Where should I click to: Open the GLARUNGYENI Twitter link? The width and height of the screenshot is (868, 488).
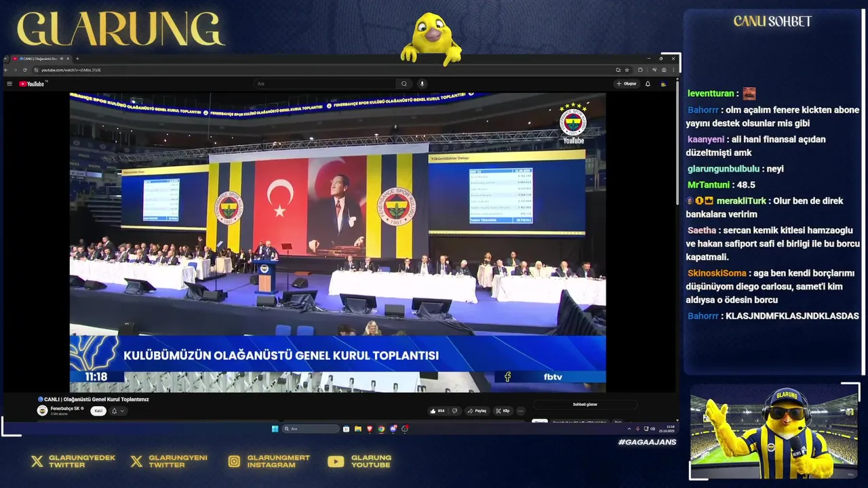tap(169, 462)
